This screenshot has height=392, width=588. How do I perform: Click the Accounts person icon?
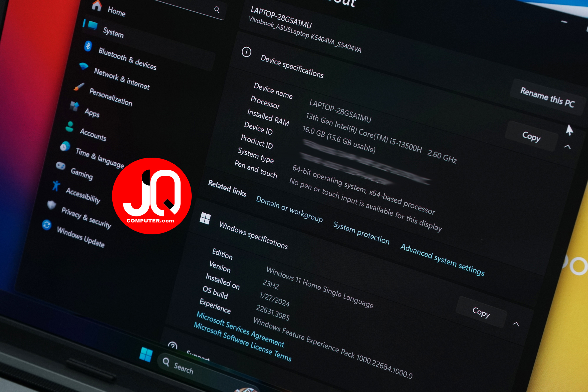(70, 127)
